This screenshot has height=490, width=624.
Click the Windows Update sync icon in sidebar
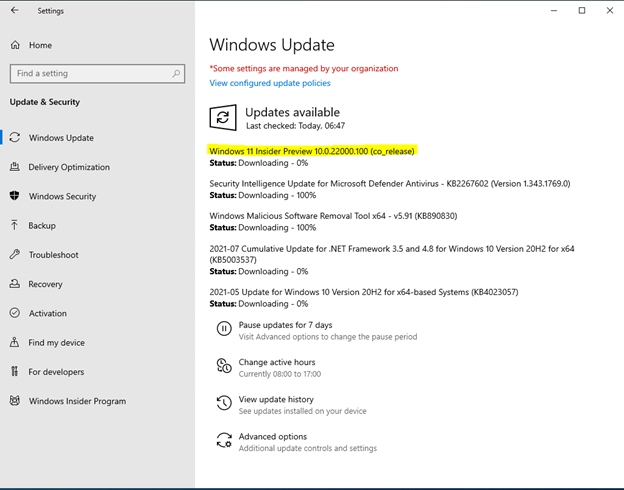pyautogui.click(x=15, y=137)
